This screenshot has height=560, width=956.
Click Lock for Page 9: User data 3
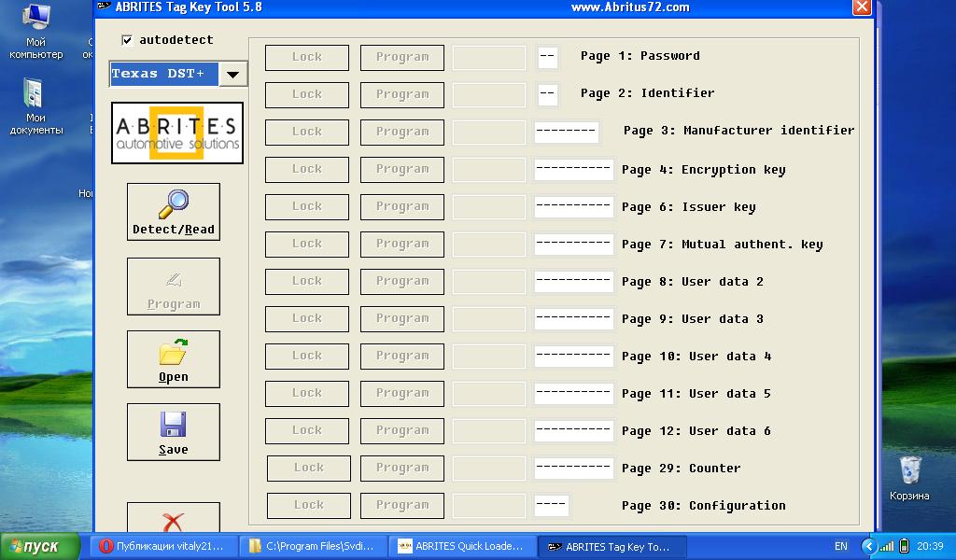306,318
